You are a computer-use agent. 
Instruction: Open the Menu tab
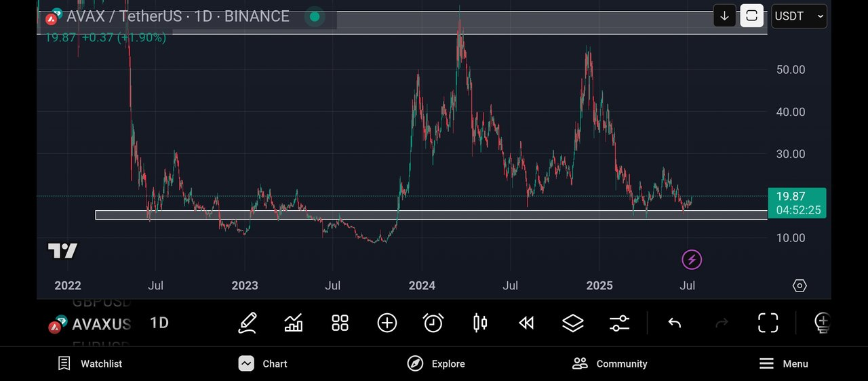783,364
